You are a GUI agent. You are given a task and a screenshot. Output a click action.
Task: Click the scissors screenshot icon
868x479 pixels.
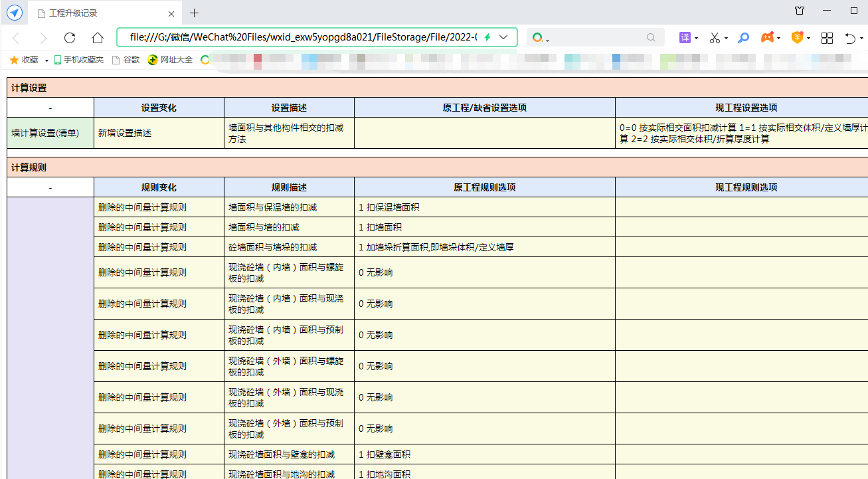715,38
